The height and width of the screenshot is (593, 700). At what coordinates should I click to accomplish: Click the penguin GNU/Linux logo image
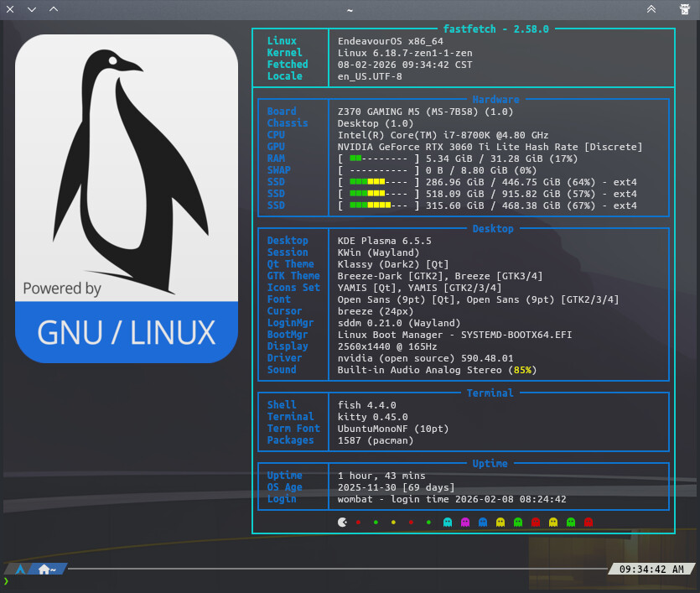(127, 199)
